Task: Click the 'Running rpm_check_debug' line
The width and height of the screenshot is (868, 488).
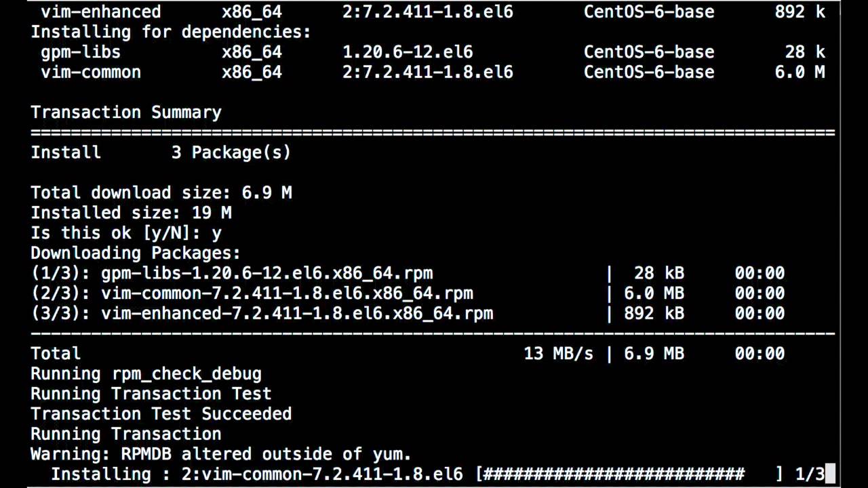Action: click(146, 373)
